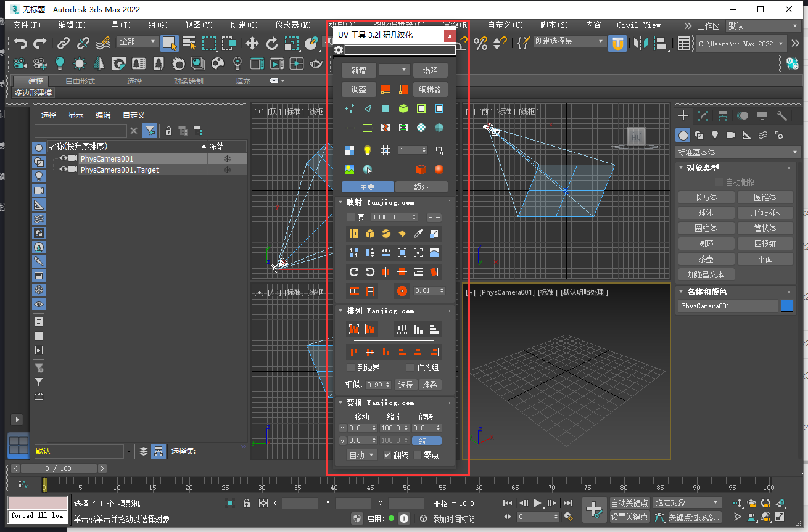Click the 编辑器 button in UV tools
The width and height of the screenshot is (808, 532).
430,89
